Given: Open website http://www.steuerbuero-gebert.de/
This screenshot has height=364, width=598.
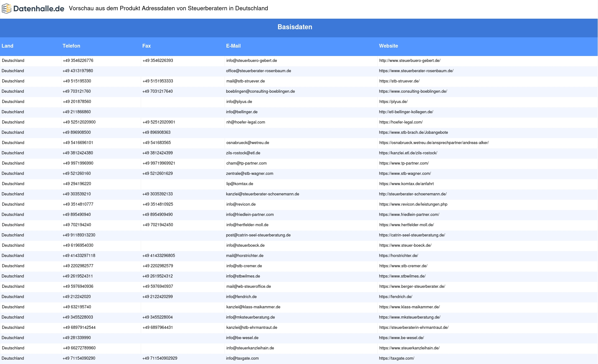Looking at the screenshot, I should (x=410, y=61).
